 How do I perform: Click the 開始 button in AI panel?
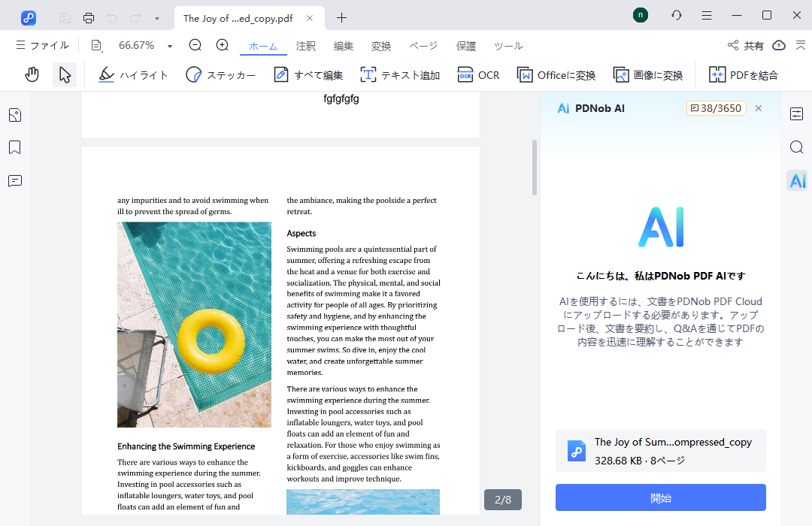(660, 497)
